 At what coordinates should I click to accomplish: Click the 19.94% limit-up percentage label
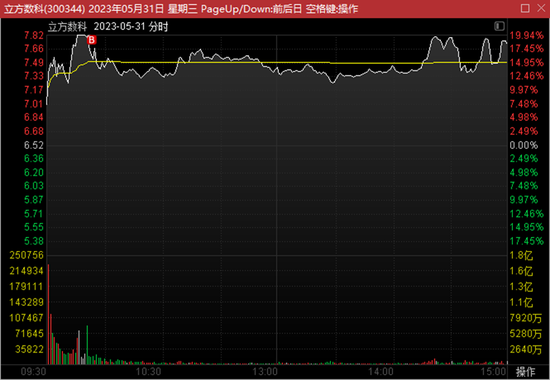point(526,35)
